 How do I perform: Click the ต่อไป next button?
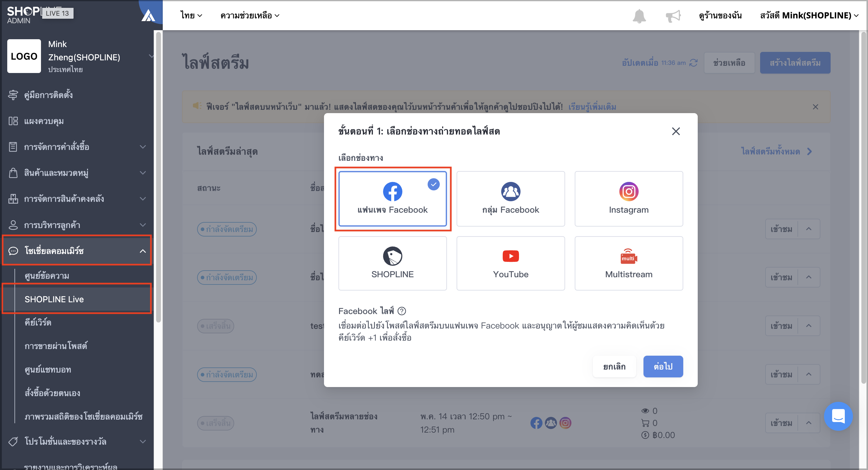pyautogui.click(x=663, y=366)
